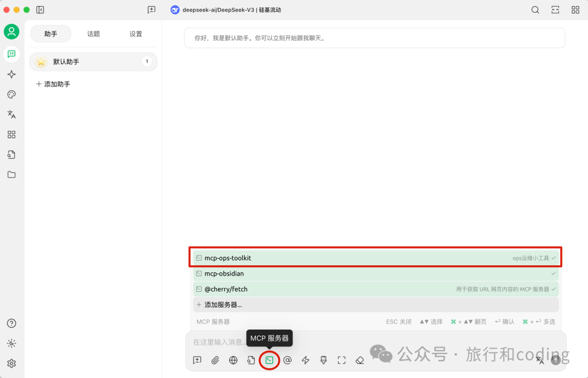Open the knowledge base icon in the sidebar
588x378 pixels.
pyautogui.click(x=11, y=155)
